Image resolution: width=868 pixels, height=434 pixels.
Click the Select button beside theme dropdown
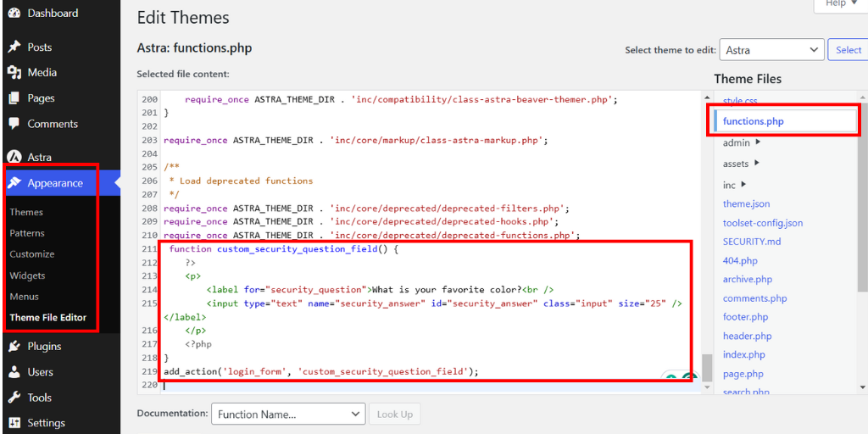[848, 50]
